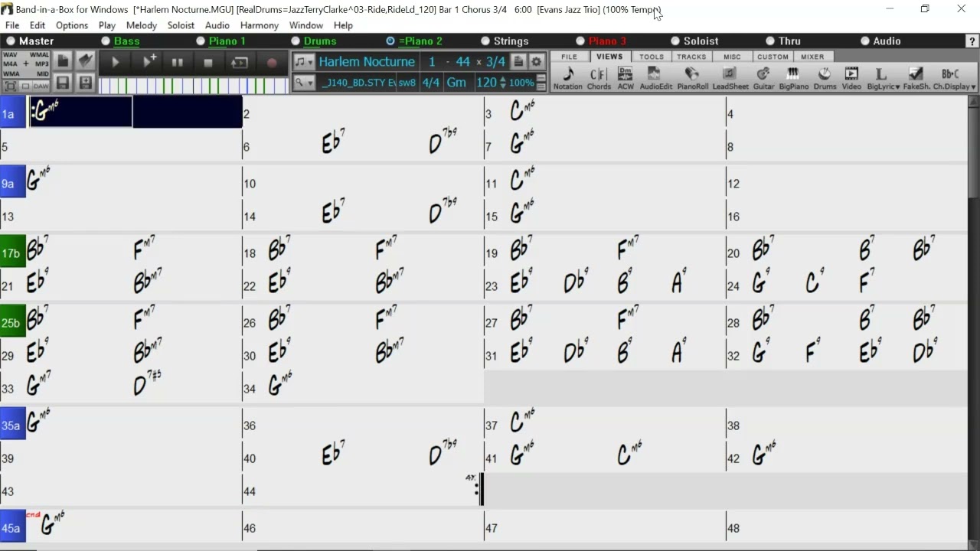
Task: Toggle the FakeSh. fake sheet mode
Action: (x=916, y=78)
